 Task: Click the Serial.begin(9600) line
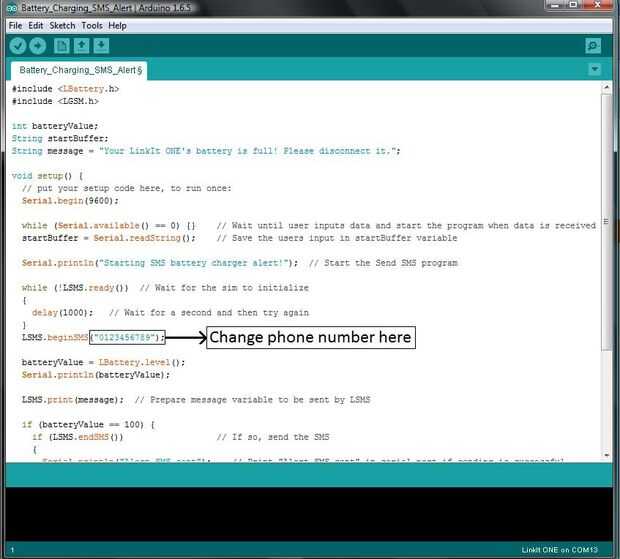[70, 201]
